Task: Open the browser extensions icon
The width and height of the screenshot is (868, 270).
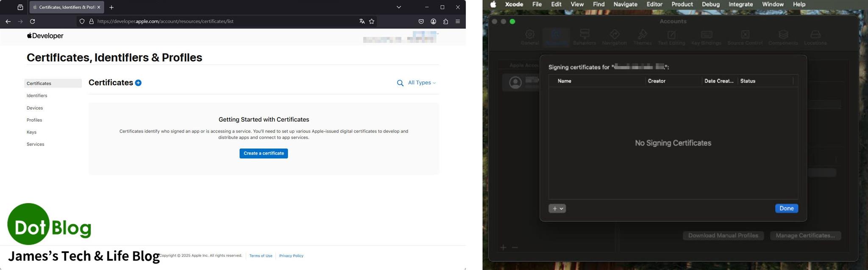Action: [x=445, y=21]
